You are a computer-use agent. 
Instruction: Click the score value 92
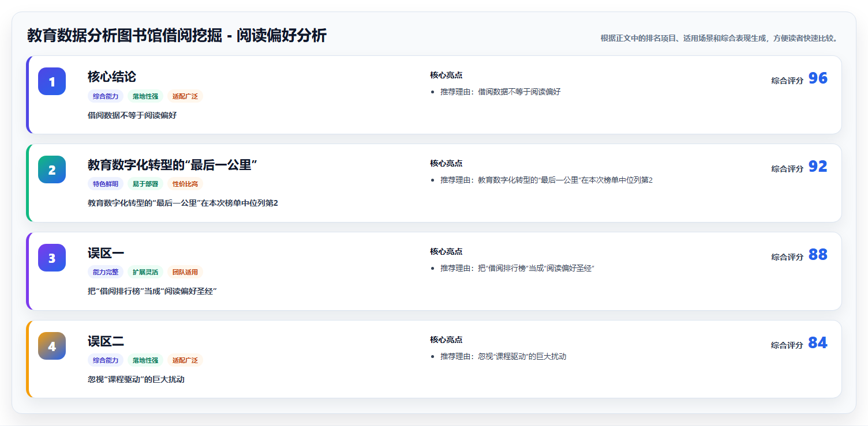point(818,166)
